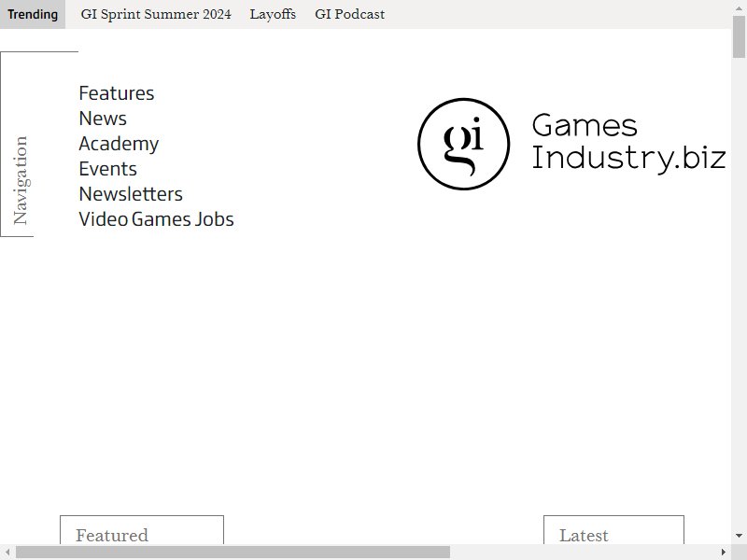
Task: Open the Layoffs trending link
Action: tap(273, 14)
